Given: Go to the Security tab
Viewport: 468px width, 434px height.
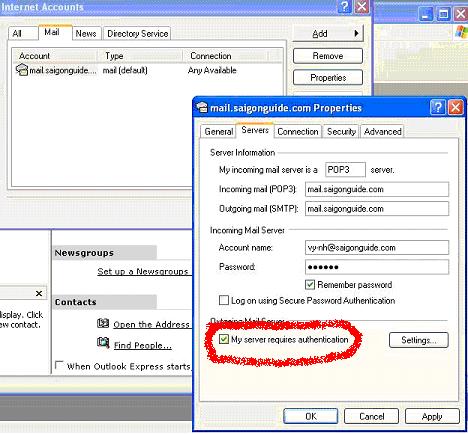Looking at the screenshot, I should pyautogui.click(x=341, y=132).
